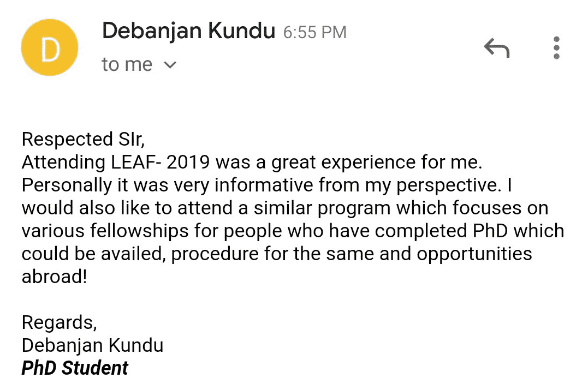Viewport: 588px width, 378px height.
Task: Click the 'Respected SIr,' greeting line
Action: pos(83,139)
